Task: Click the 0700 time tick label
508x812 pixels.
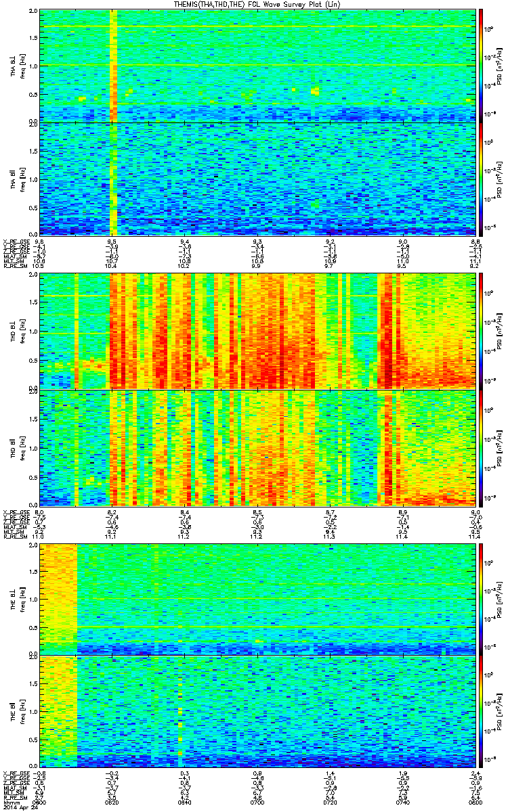Action: 257,803
